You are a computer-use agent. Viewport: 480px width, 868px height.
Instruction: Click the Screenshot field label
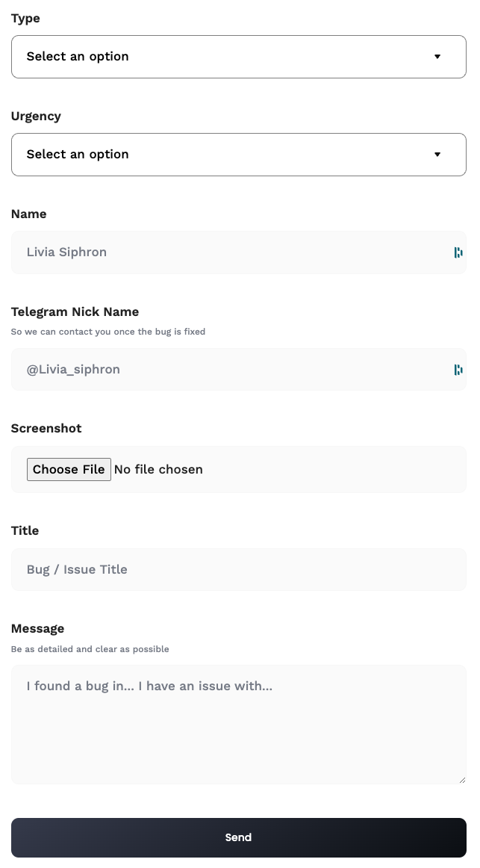tap(46, 429)
